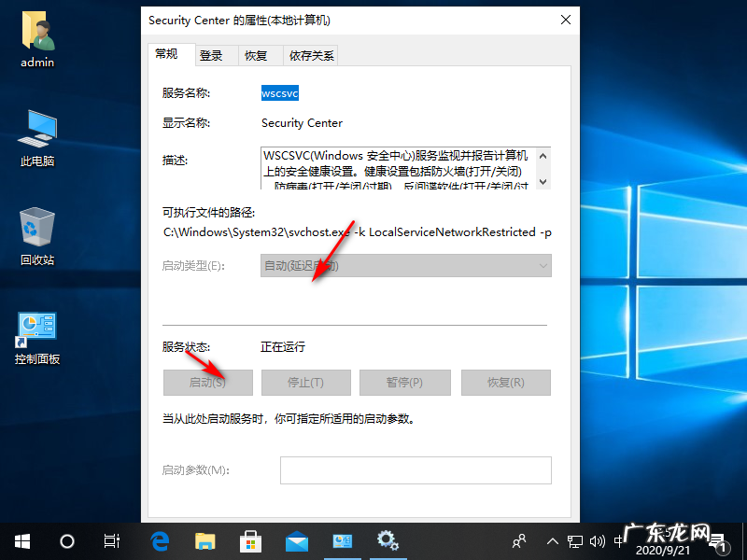
Task: Open Windows Settings from the taskbar
Action: coord(388,541)
